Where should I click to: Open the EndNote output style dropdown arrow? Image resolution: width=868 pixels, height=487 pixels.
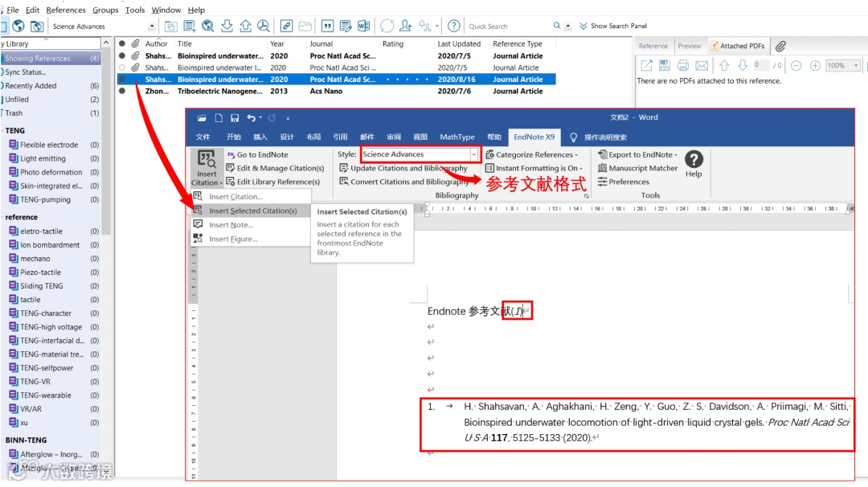pyautogui.click(x=152, y=26)
